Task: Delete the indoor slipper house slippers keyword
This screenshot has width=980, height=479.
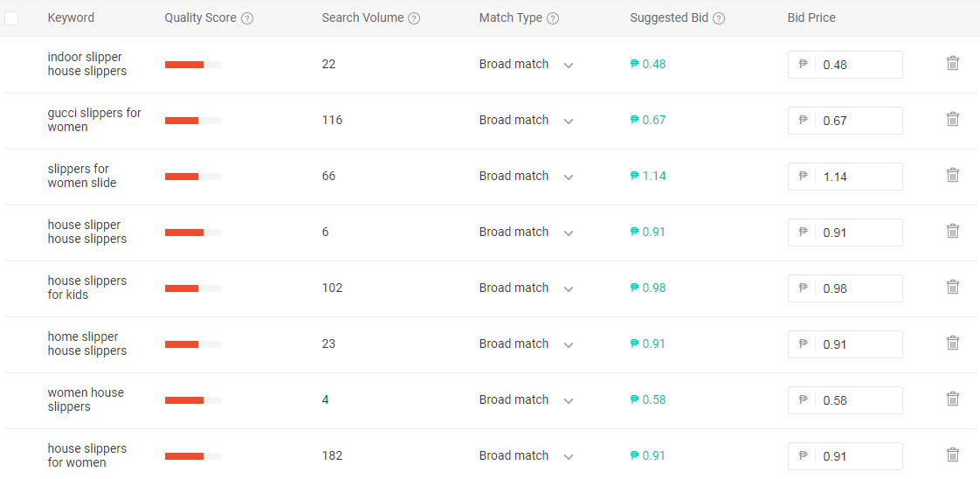Action: coord(953,63)
